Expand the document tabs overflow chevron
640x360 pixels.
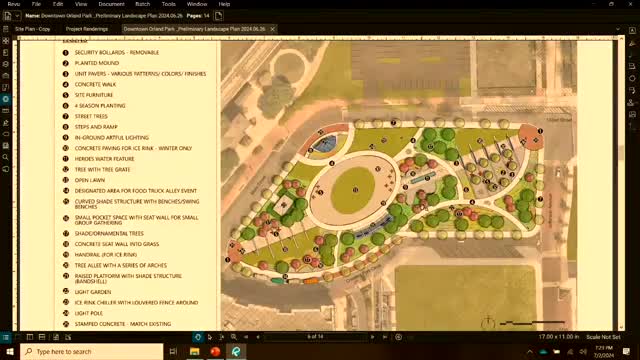[618, 29]
